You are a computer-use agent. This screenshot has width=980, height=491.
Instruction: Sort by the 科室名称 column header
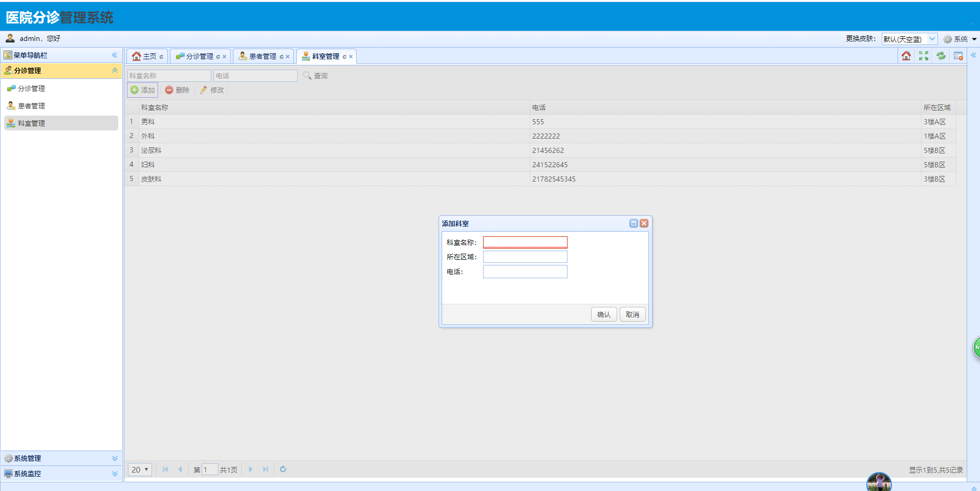334,107
